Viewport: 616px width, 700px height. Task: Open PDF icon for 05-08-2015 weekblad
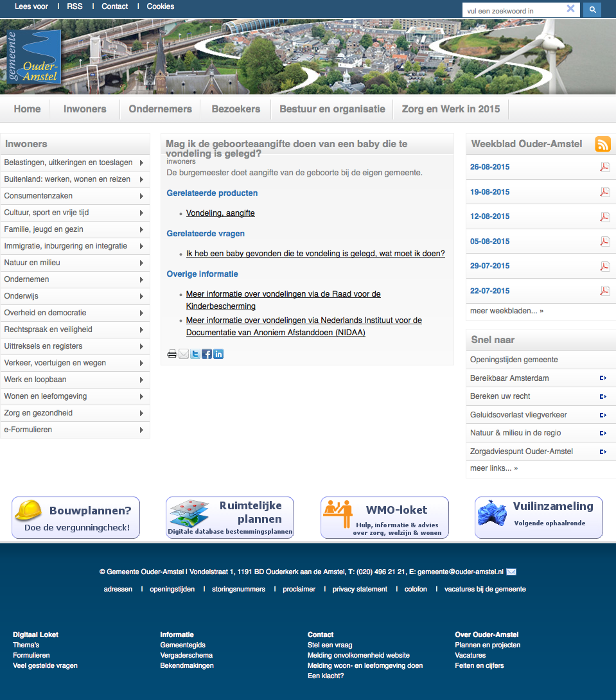pos(605,241)
